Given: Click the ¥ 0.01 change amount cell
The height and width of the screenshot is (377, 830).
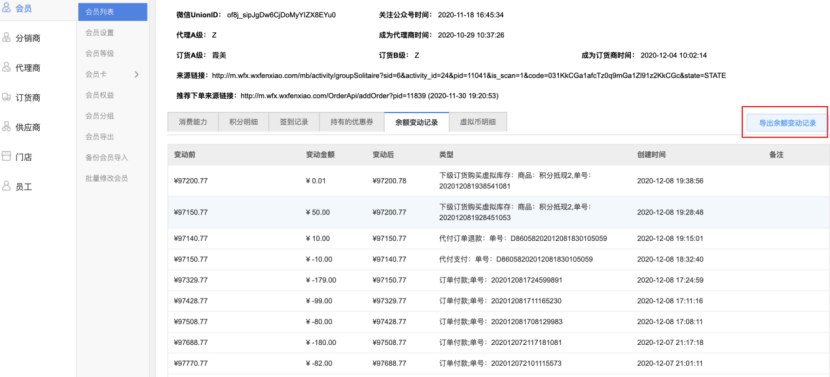Looking at the screenshot, I should coord(316,181).
